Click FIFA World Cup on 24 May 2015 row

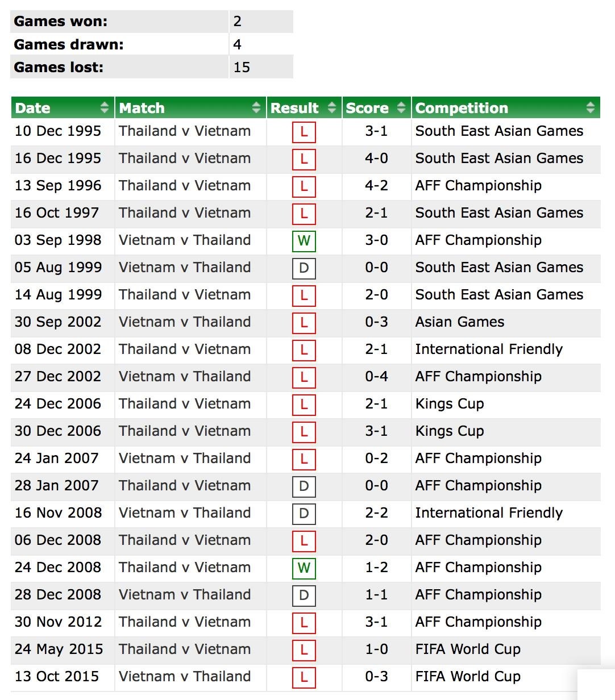[x=468, y=649]
